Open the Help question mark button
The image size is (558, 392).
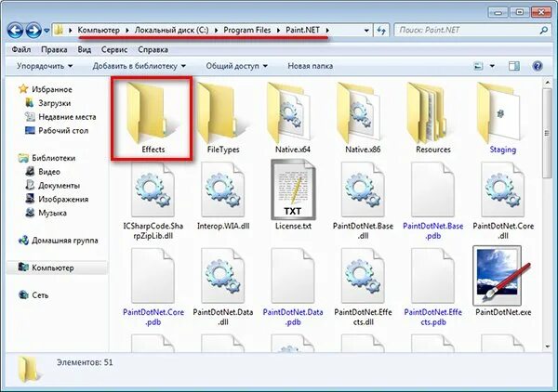[x=538, y=66]
